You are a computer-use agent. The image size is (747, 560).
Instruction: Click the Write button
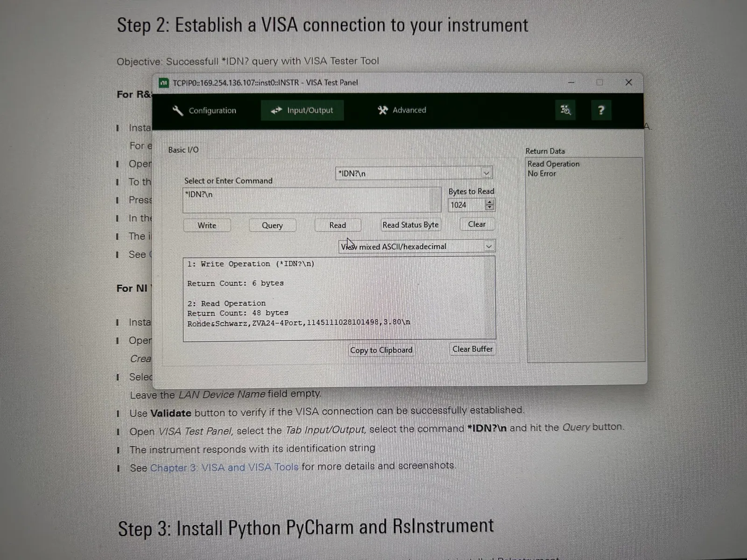pos(207,225)
